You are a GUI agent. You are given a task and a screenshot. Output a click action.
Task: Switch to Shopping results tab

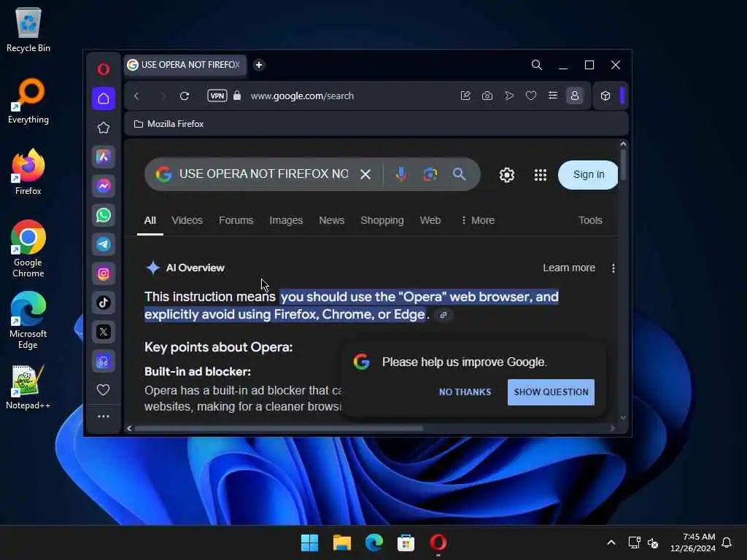(x=382, y=220)
